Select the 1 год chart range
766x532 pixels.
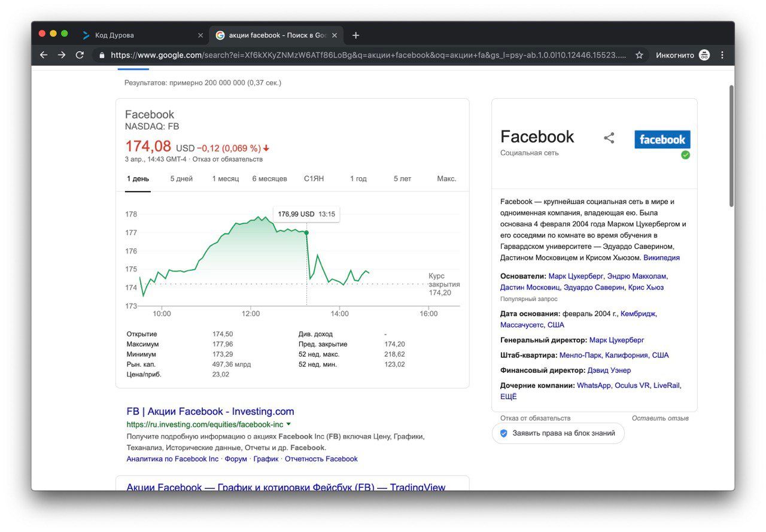pos(358,179)
